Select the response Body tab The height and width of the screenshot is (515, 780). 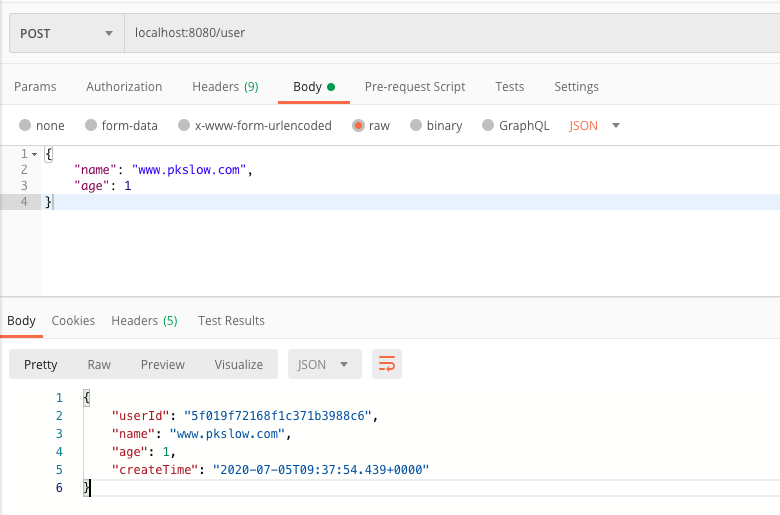(x=21, y=320)
